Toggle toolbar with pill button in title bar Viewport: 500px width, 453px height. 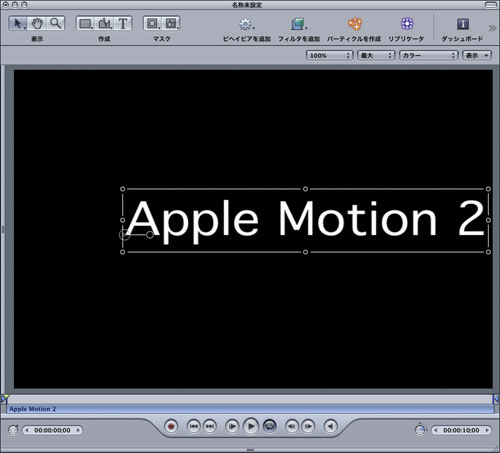(x=491, y=5)
